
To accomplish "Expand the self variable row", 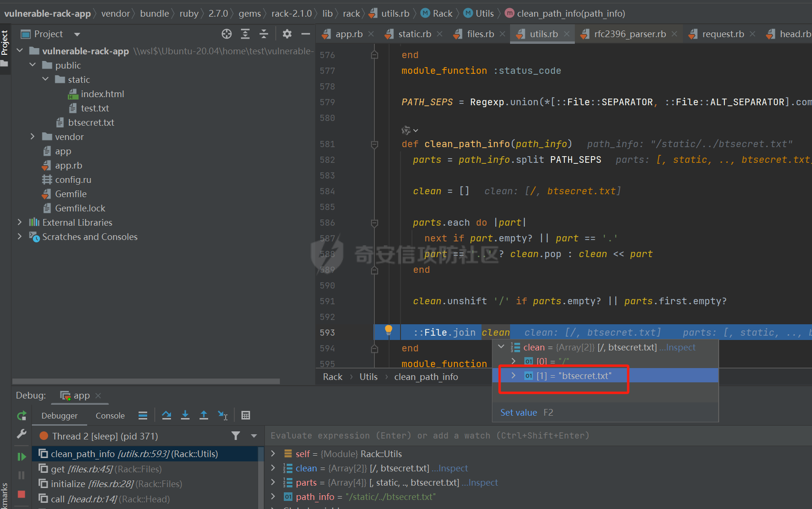I will click(273, 453).
